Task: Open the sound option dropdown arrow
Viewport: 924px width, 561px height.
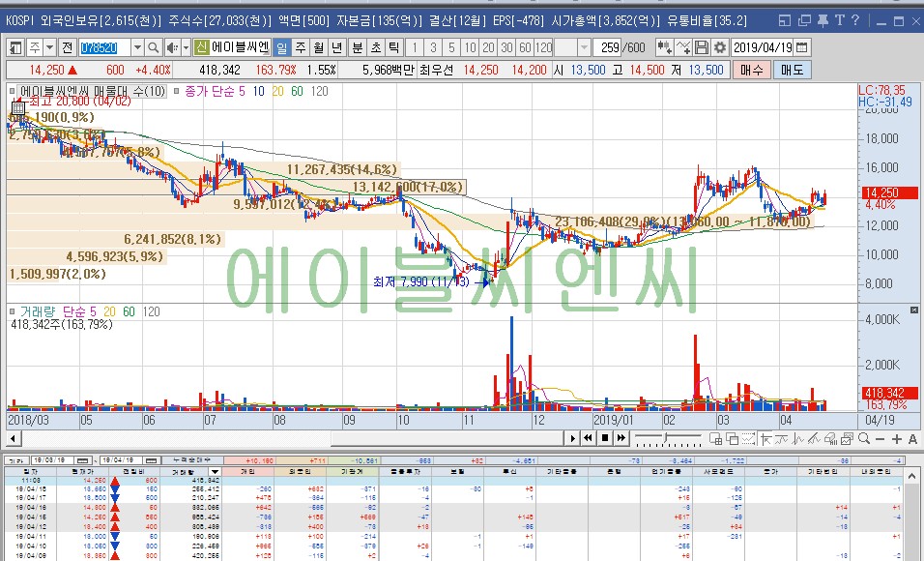Action: coord(186,47)
